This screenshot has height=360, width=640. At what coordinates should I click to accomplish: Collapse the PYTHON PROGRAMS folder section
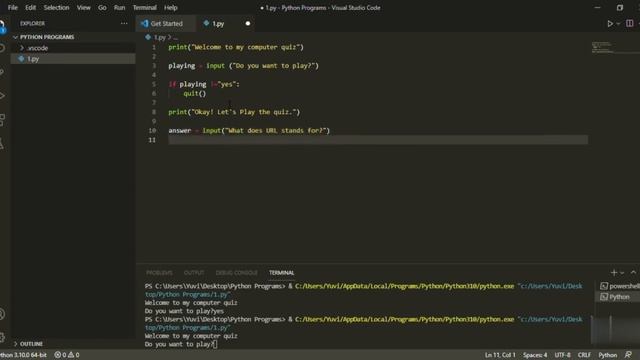click(x=47, y=37)
